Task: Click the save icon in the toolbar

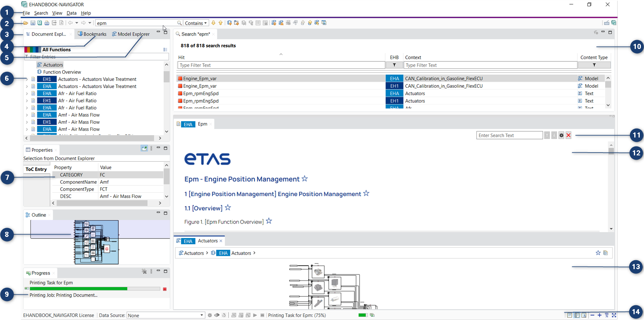Action: tap(33, 23)
